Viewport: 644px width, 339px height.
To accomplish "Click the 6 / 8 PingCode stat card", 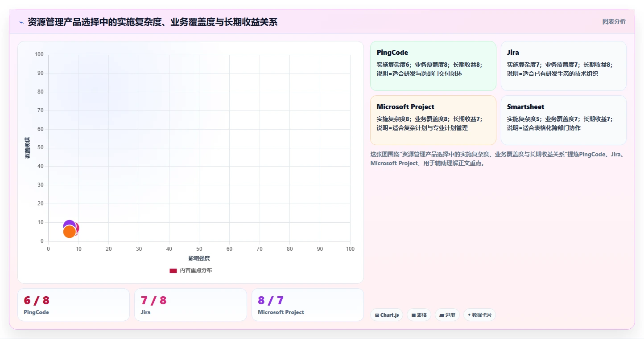I will [x=74, y=305].
